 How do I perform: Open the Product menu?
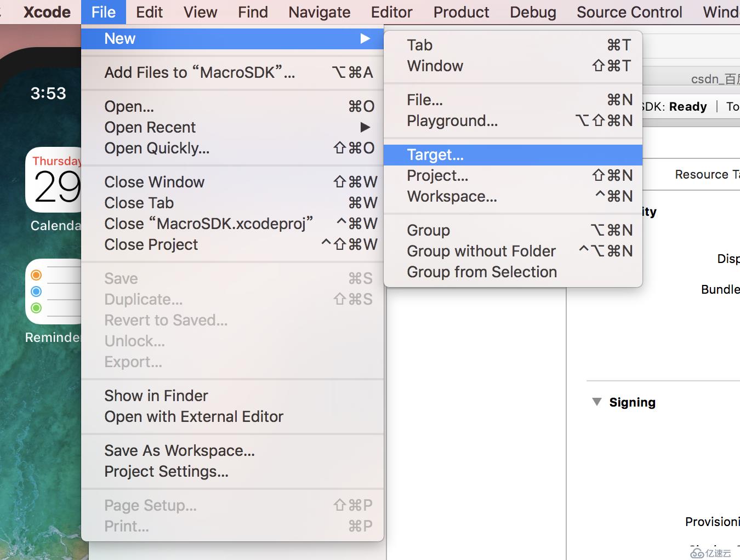click(x=461, y=12)
